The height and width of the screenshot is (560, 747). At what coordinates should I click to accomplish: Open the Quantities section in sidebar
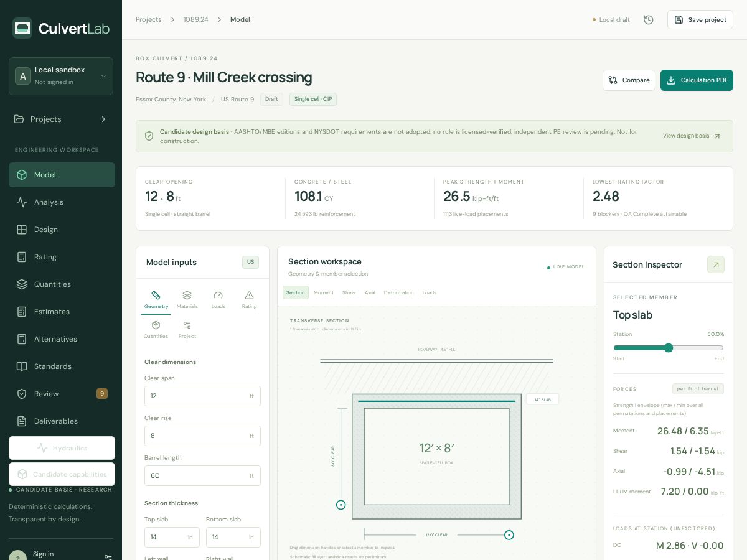(x=62, y=284)
